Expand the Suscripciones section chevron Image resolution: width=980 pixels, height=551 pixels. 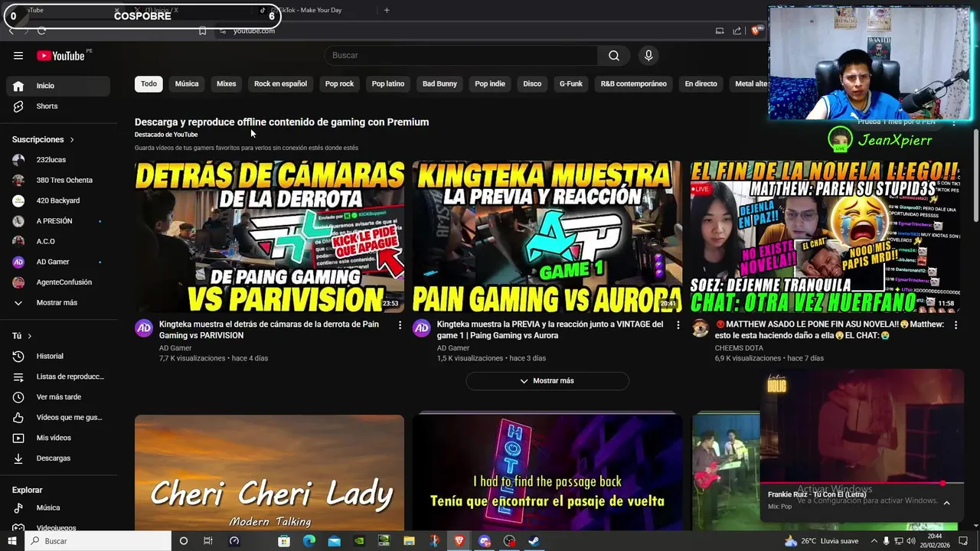pyautogui.click(x=72, y=140)
